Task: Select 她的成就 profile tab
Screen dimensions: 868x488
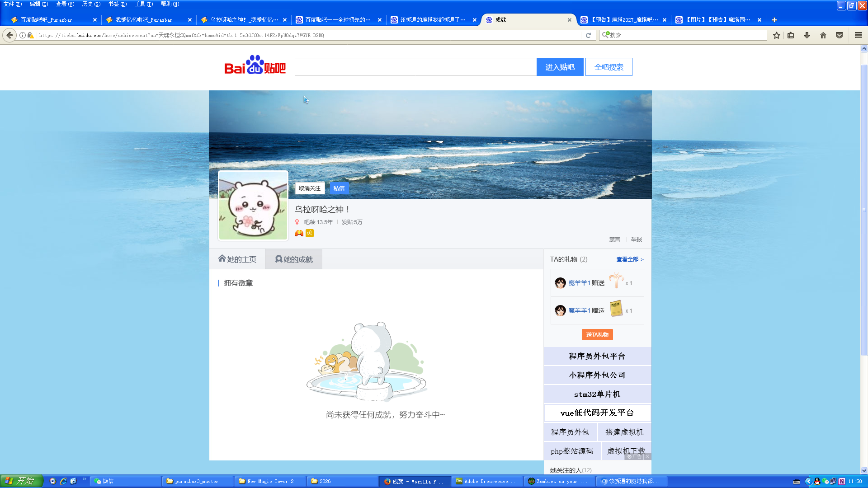Action: point(294,259)
